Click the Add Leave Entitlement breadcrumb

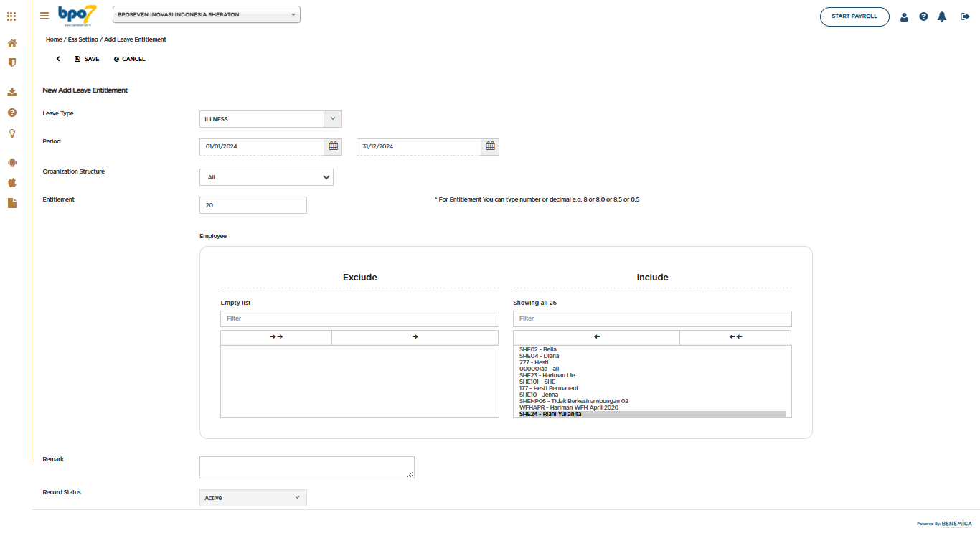136,39
